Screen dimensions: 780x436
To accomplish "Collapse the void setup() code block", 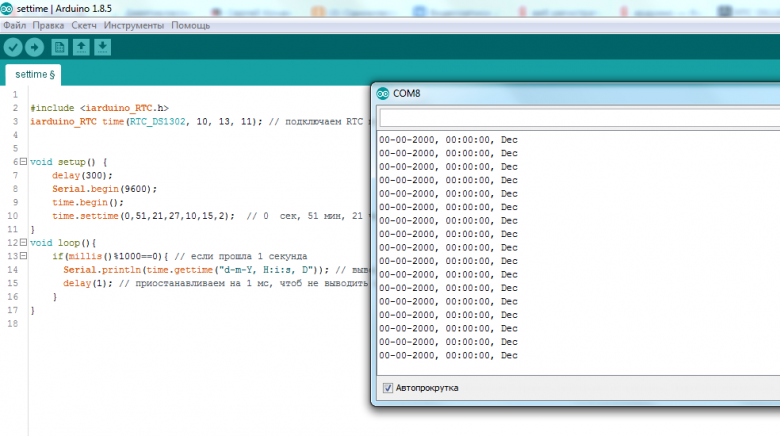I will tap(23, 161).
